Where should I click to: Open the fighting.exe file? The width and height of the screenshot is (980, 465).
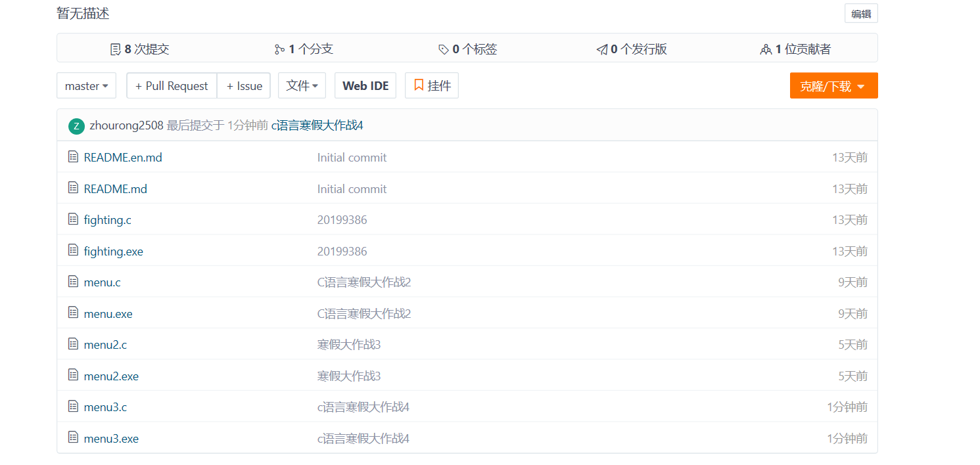114,252
